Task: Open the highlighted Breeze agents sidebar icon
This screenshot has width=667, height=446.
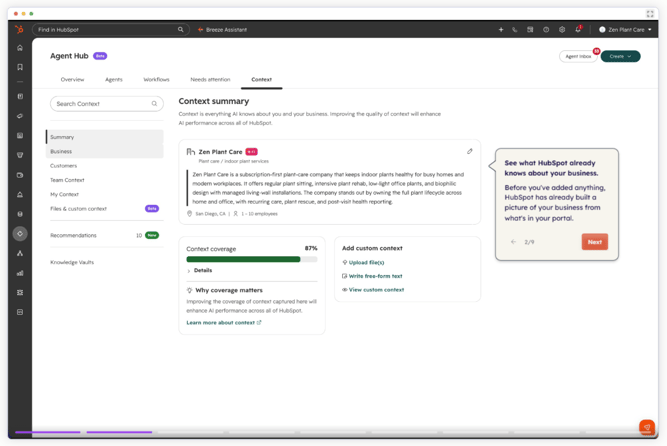Action: click(20, 234)
